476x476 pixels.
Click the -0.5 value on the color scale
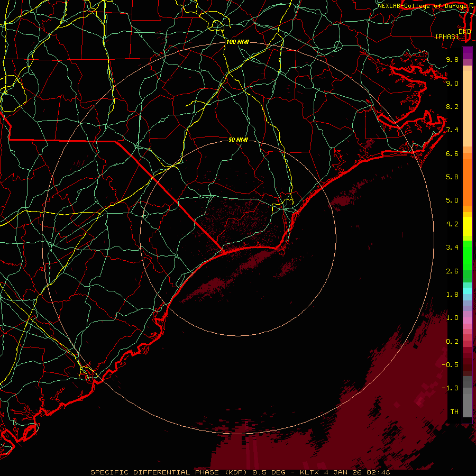click(x=450, y=365)
